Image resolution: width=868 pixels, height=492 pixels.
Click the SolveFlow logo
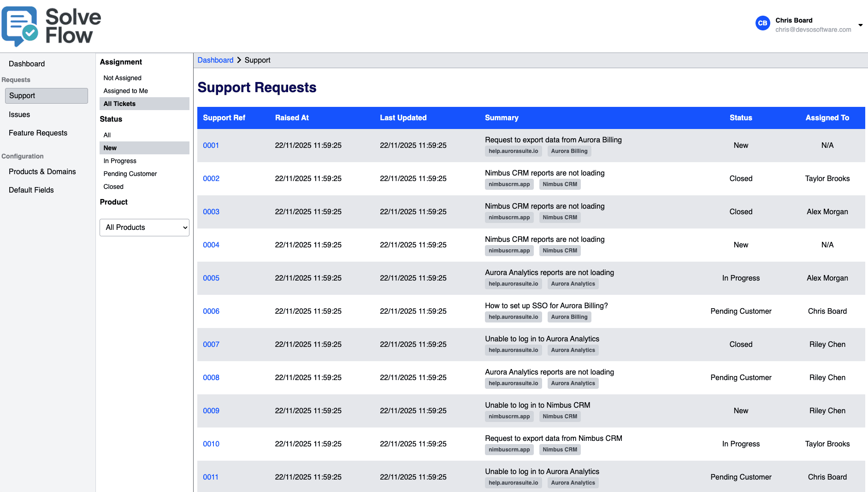click(52, 27)
